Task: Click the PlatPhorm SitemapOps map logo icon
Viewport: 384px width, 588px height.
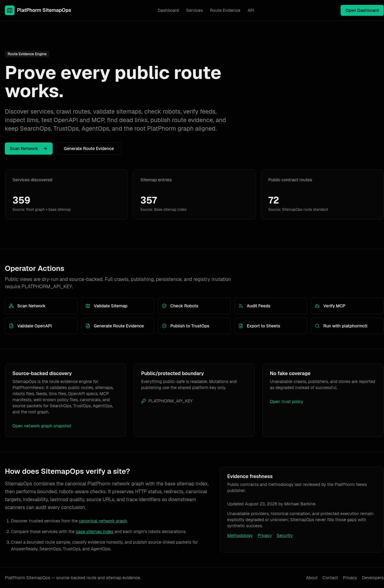Action: click(10, 10)
